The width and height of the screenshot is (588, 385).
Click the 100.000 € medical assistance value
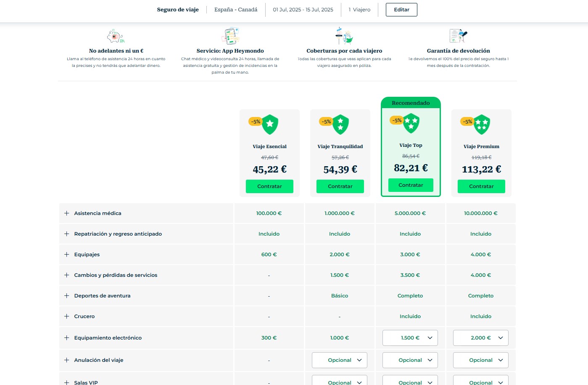pyautogui.click(x=269, y=213)
